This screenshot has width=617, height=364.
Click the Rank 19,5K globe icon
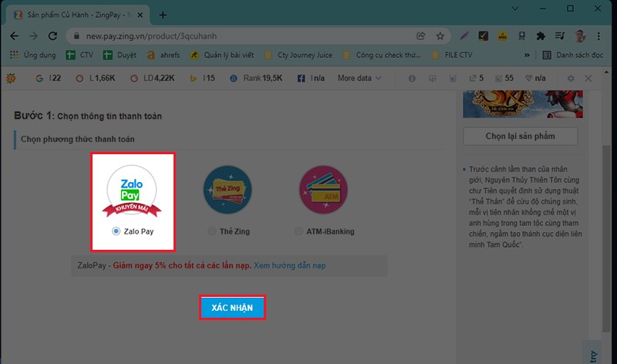234,79
